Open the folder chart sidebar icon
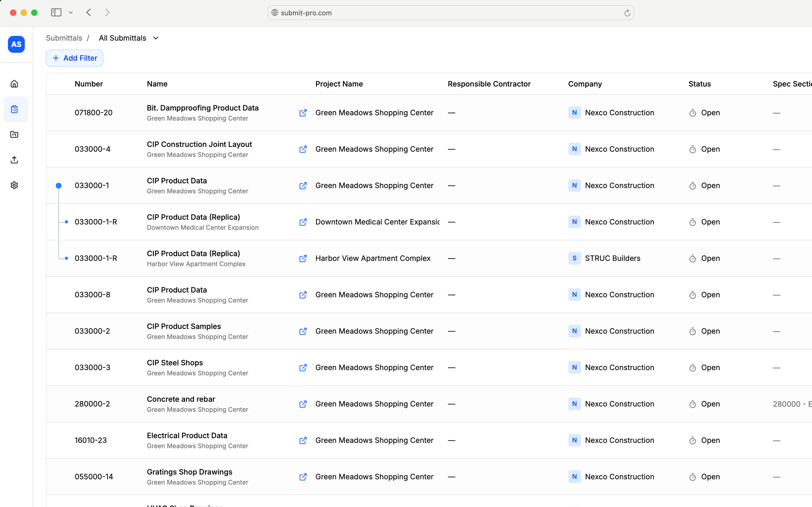 [14, 135]
